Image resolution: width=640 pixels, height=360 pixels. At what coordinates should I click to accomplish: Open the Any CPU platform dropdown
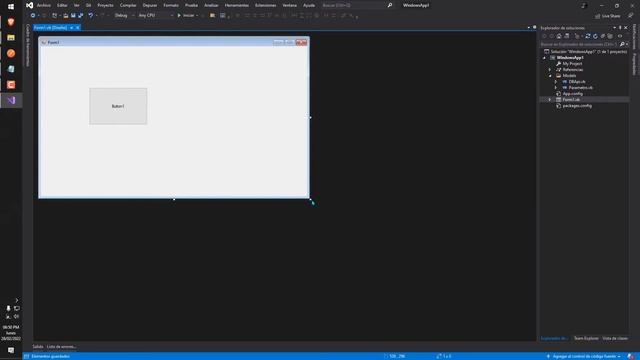(x=155, y=16)
